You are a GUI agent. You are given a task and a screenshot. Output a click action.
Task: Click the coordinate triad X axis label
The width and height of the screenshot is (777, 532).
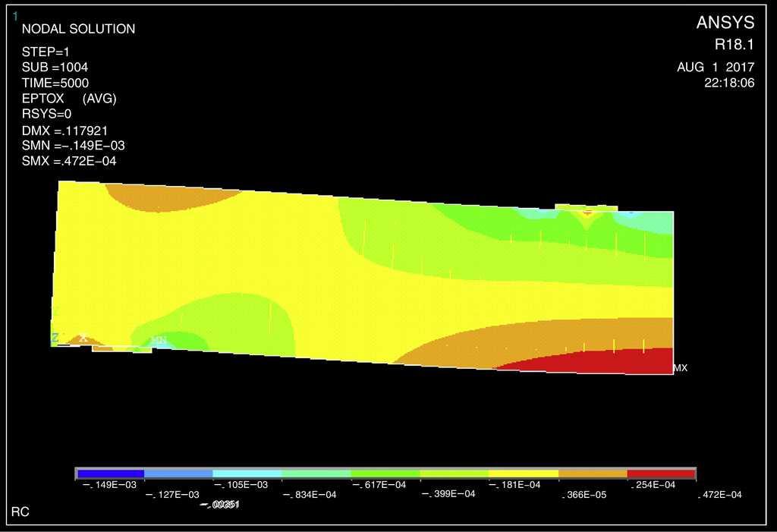click(83, 338)
